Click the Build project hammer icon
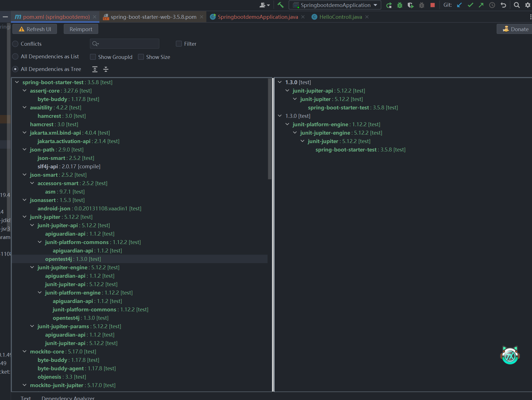This screenshot has height=400, width=532. (280, 5)
